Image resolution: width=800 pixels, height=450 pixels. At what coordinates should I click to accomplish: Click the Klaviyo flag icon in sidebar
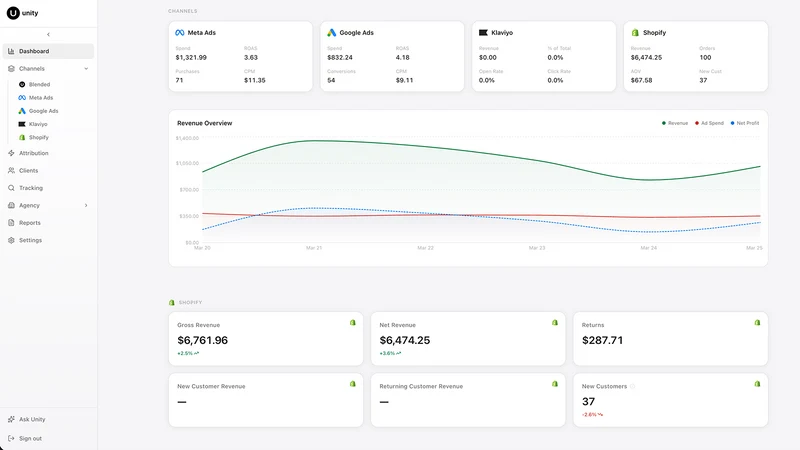point(22,124)
